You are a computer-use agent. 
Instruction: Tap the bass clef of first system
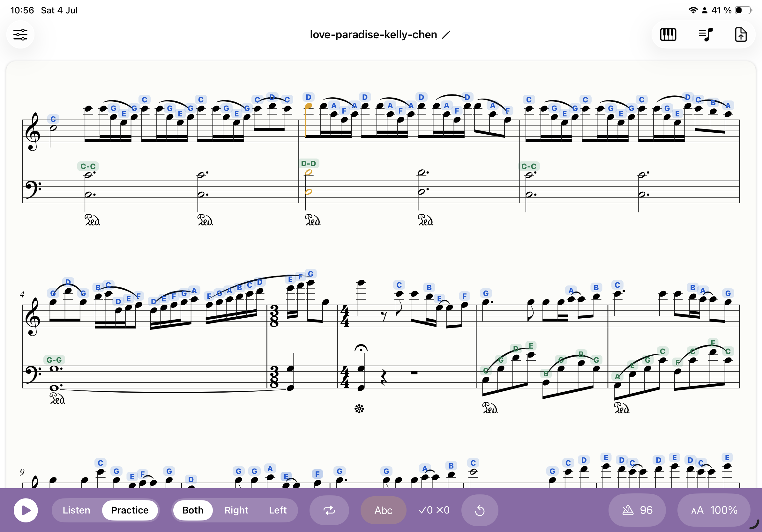click(x=33, y=190)
